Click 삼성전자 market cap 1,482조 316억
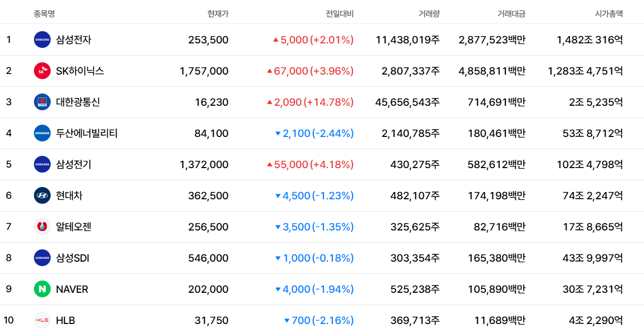This screenshot has width=644, height=334. [x=590, y=40]
